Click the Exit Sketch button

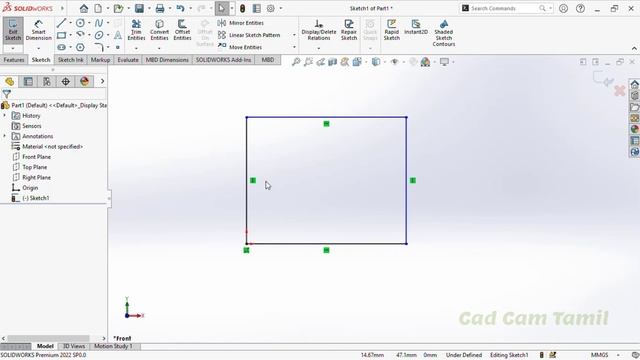[13, 30]
